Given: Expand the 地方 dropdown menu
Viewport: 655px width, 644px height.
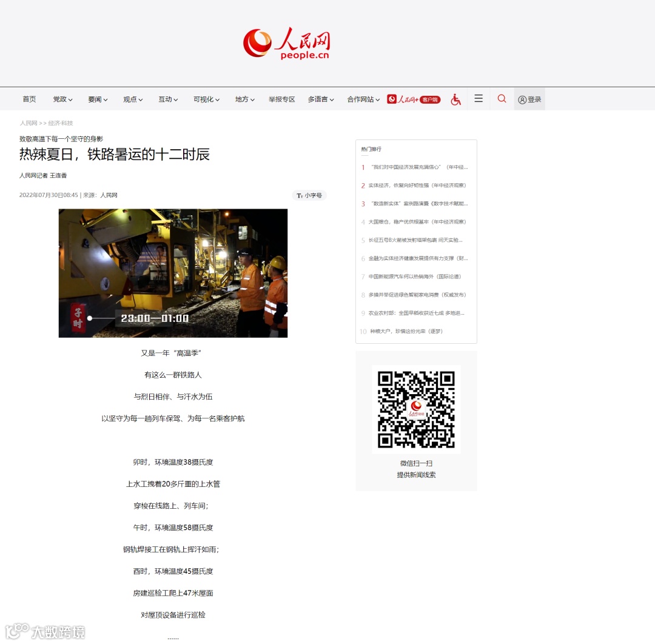Looking at the screenshot, I should pos(245,99).
